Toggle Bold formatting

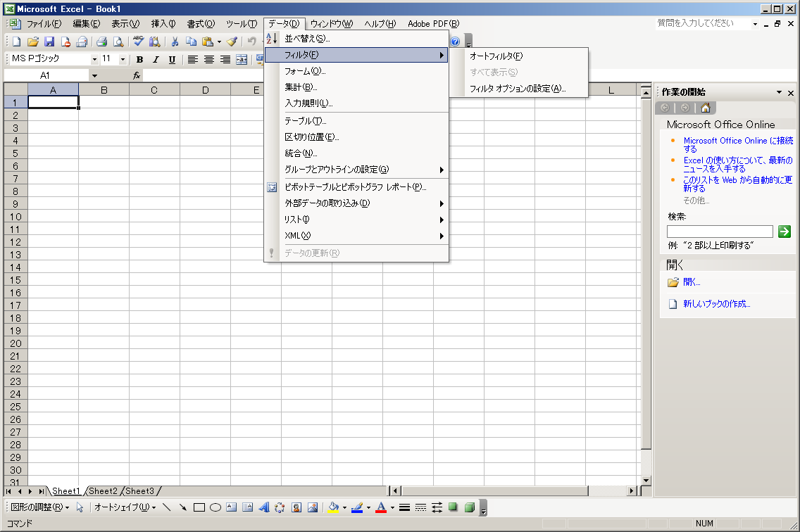139,60
